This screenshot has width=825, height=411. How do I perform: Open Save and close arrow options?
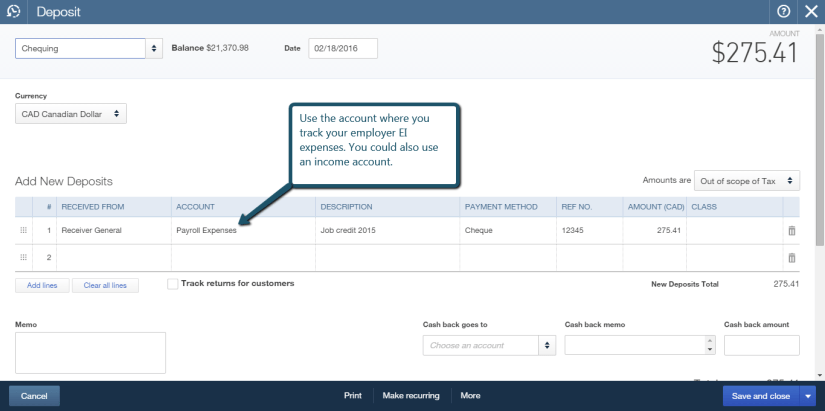coord(808,396)
